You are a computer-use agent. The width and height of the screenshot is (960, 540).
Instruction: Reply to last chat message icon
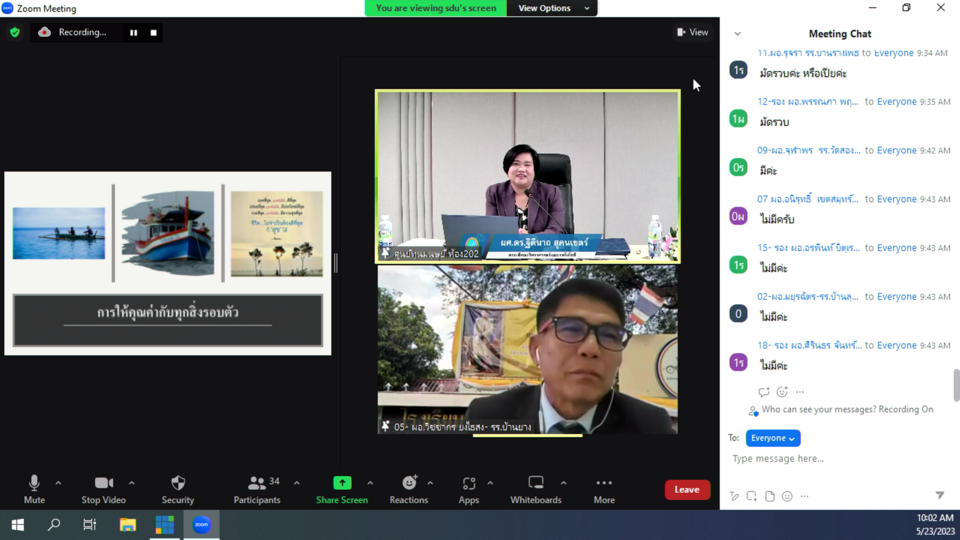click(763, 392)
